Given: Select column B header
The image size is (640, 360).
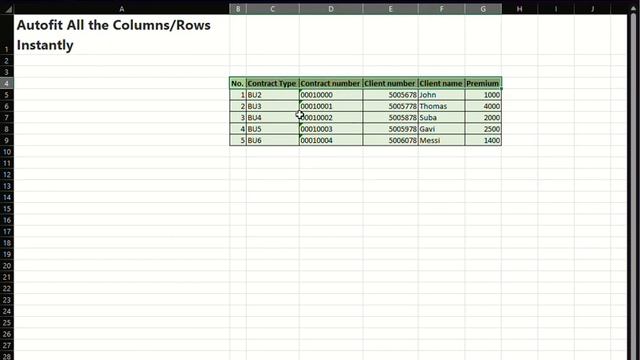Looking at the screenshot, I should point(238,9).
